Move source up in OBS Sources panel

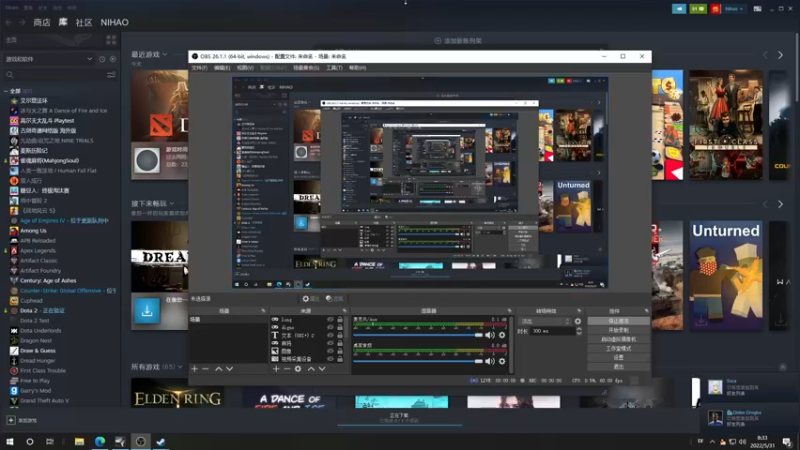[311, 368]
